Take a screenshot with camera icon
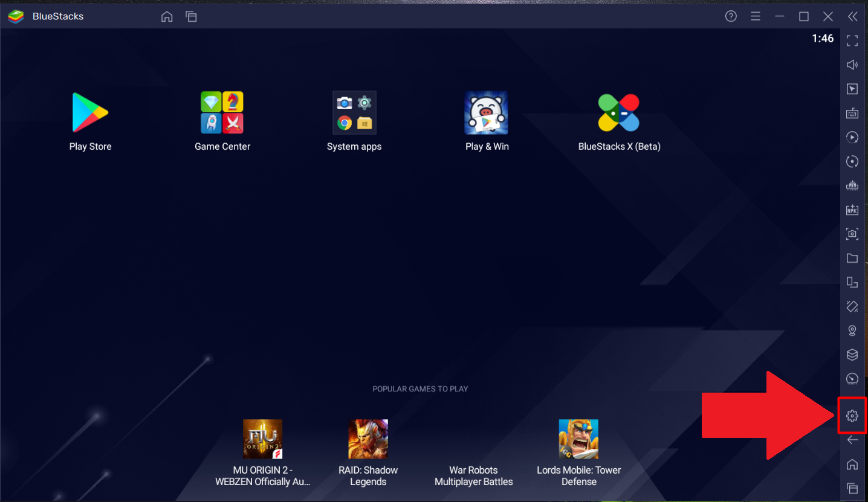 pos(852,234)
